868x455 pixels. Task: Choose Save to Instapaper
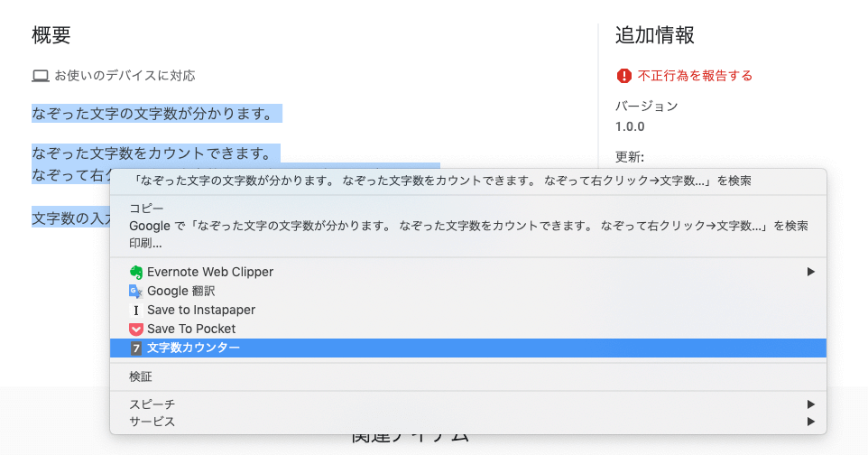point(467,310)
